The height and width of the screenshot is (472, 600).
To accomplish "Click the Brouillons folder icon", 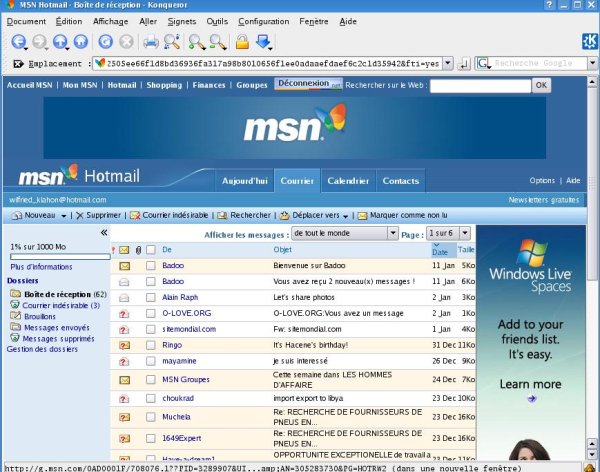I will (x=15, y=316).
